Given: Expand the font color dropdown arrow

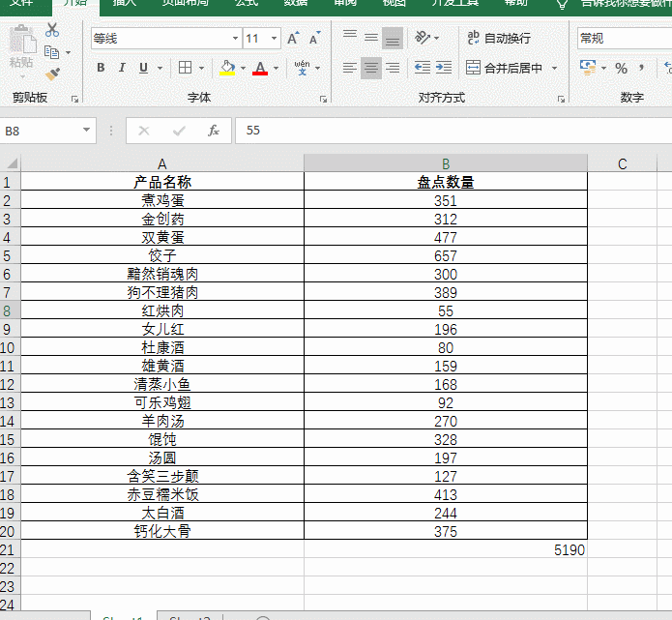Looking at the screenshot, I should [276, 68].
